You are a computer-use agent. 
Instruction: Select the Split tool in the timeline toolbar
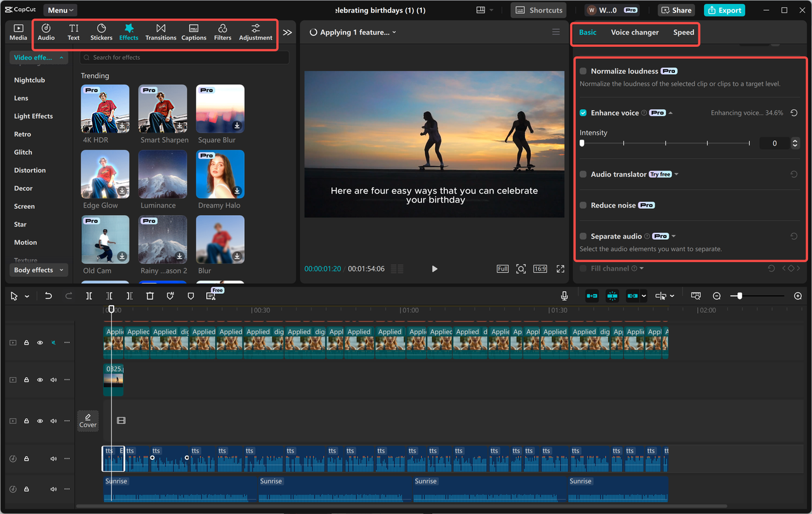[x=89, y=295]
